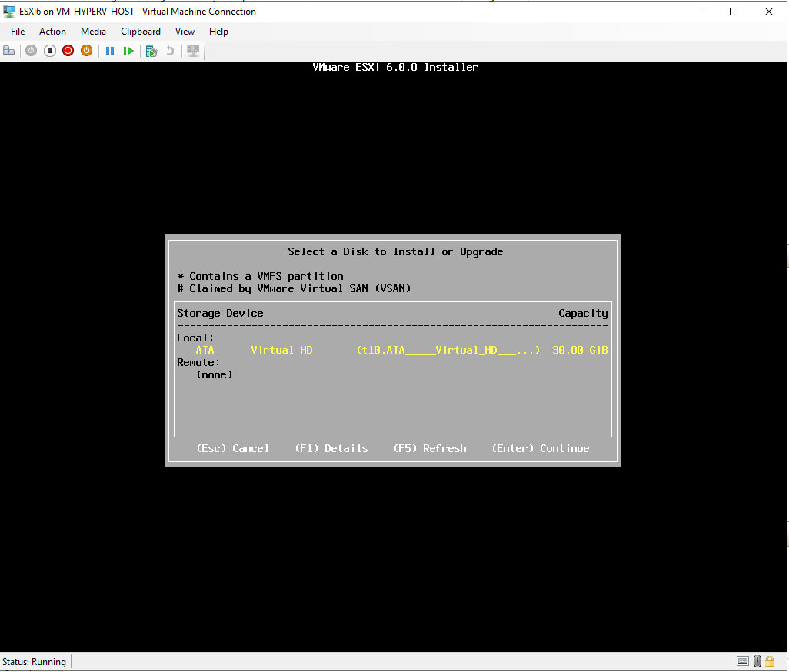
Task: Send Ctrl+Alt+Delete to the virtual machine
Action: click(9, 50)
